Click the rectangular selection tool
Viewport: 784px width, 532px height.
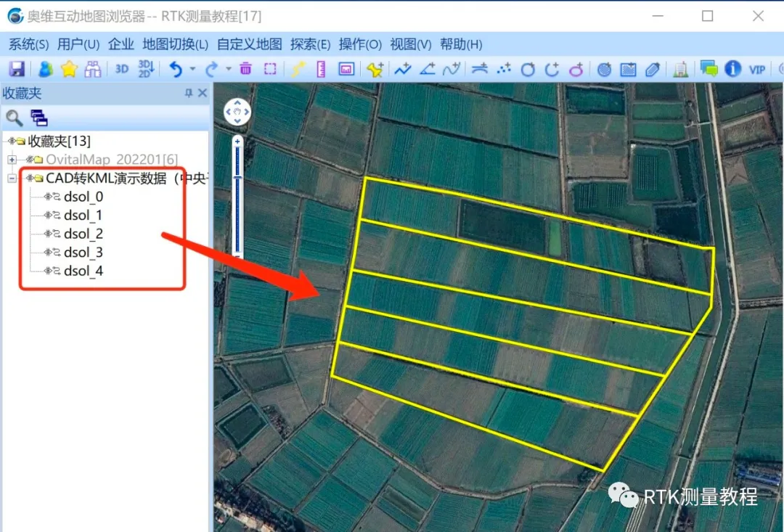tap(270, 69)
